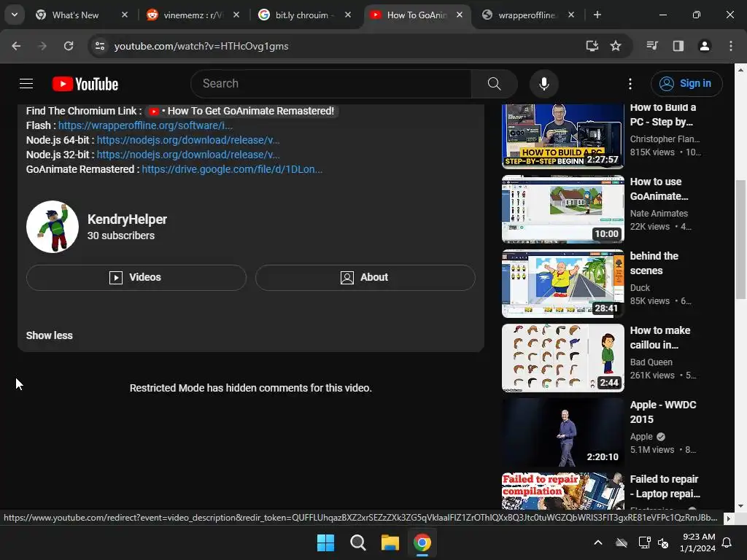Click the Christopher Flan... channel name
747x560 pixels.
point(665,139)
